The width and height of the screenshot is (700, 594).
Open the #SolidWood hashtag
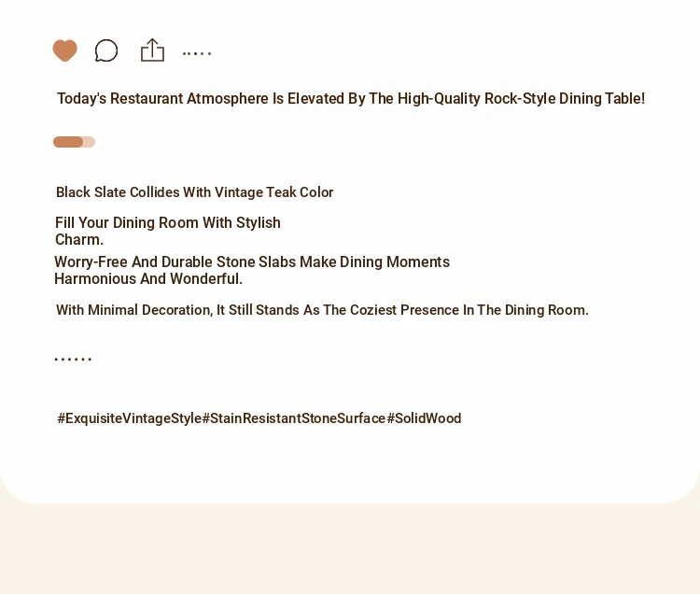click(x=424, y=418)
